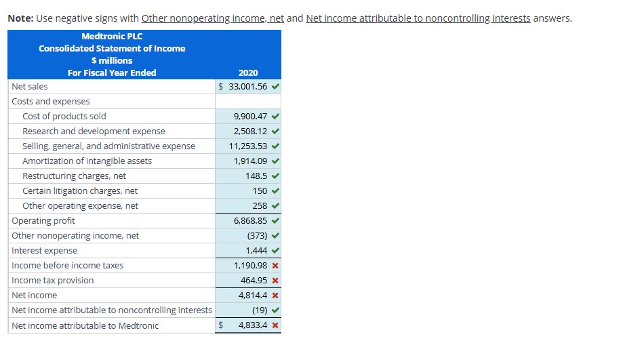This screenshot has height=343, width=644.
Task: Click the red X beside Income tax provision
Action: 276,281
